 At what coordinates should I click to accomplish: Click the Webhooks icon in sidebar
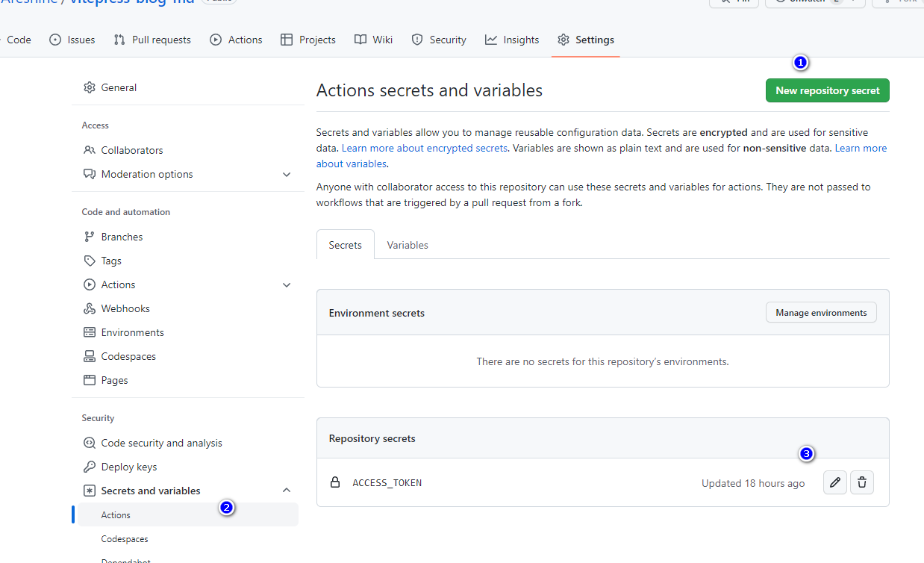coord(90,308)
